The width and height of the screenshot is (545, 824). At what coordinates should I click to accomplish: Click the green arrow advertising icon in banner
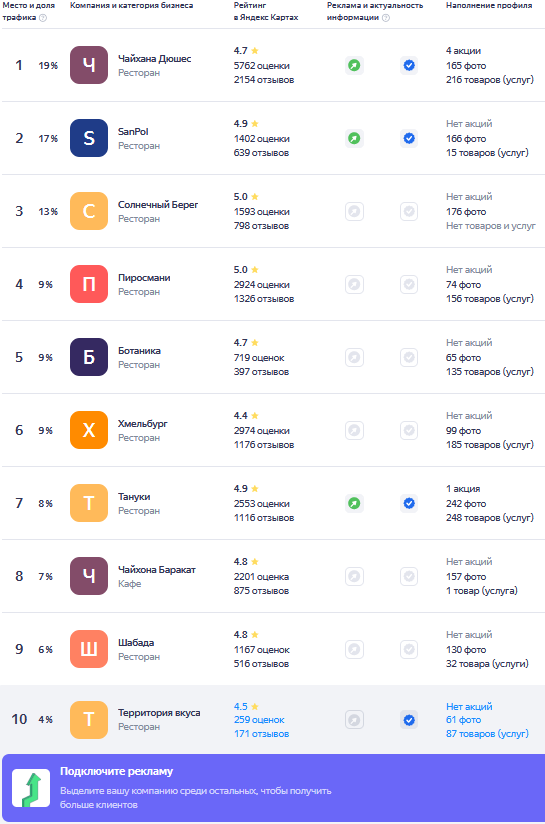(x=31, y=788)
